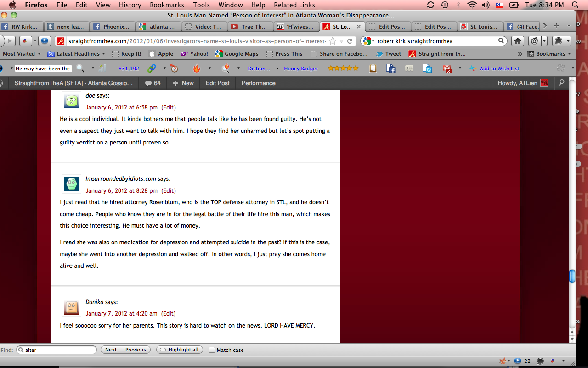588x368 pixels.
Task: Click the Gmail icon in the toolbar
Action: click(447, 69)
